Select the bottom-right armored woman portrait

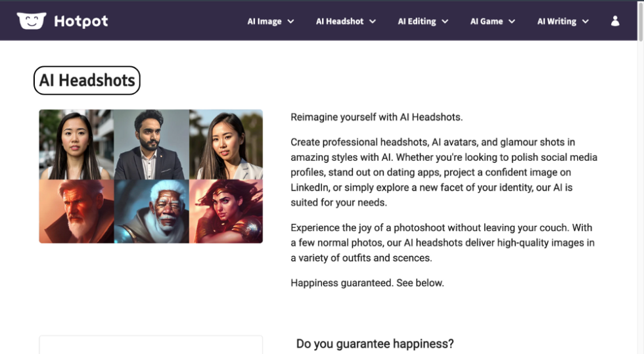tap(226, 211)
